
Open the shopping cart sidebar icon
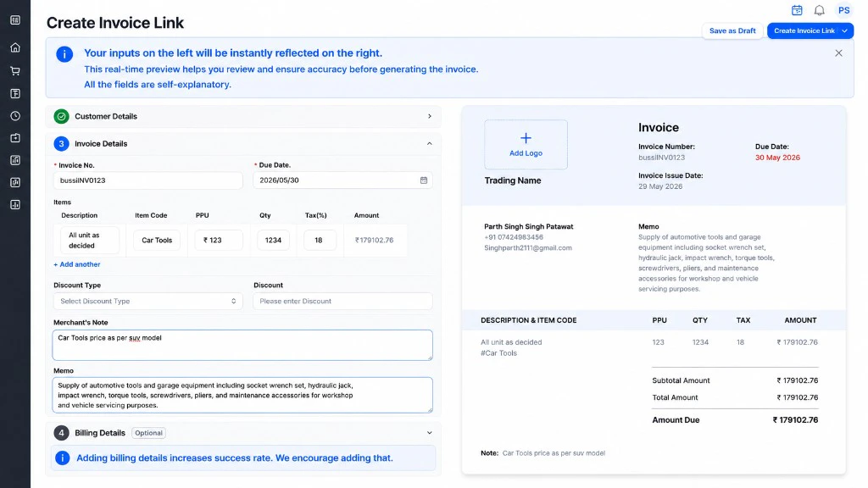(x=15, y=71)
